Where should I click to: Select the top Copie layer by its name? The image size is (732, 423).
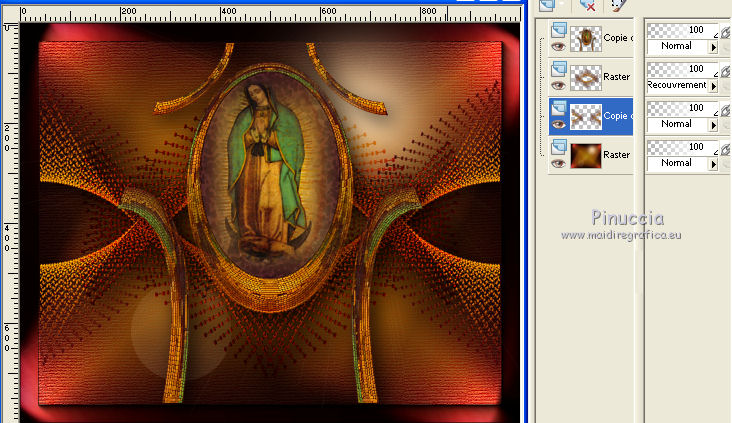618,38
